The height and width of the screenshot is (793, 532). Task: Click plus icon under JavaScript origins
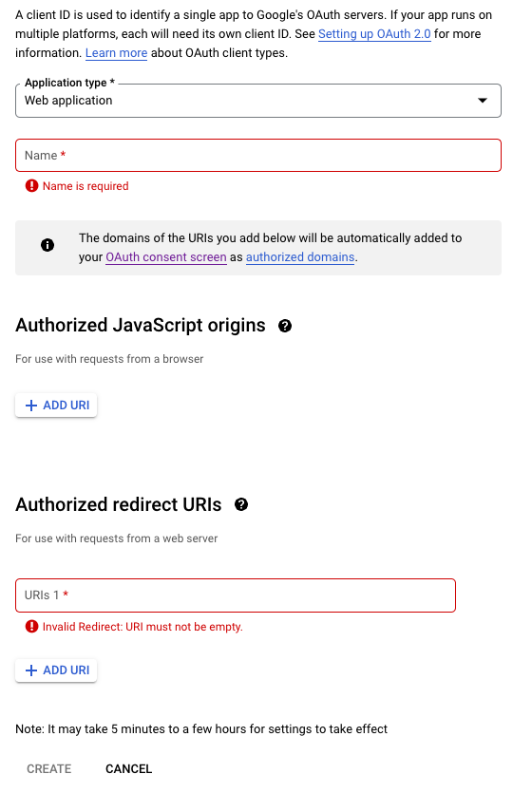31,406
